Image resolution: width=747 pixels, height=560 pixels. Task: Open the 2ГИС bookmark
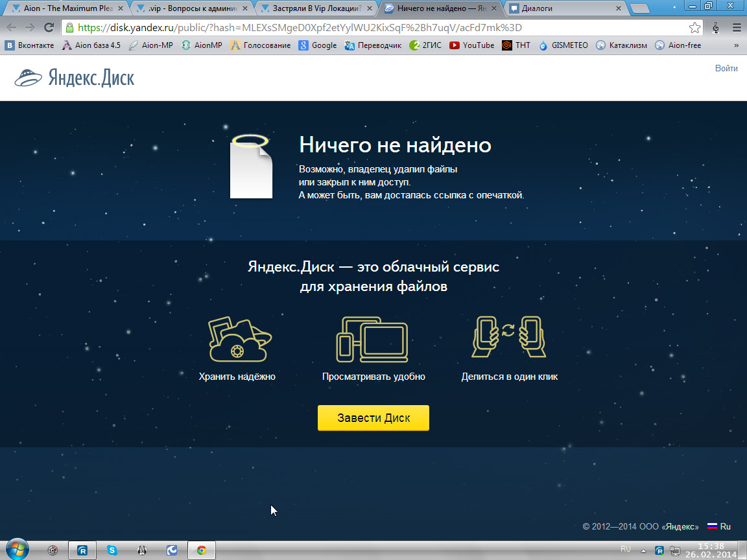[425, 45]
